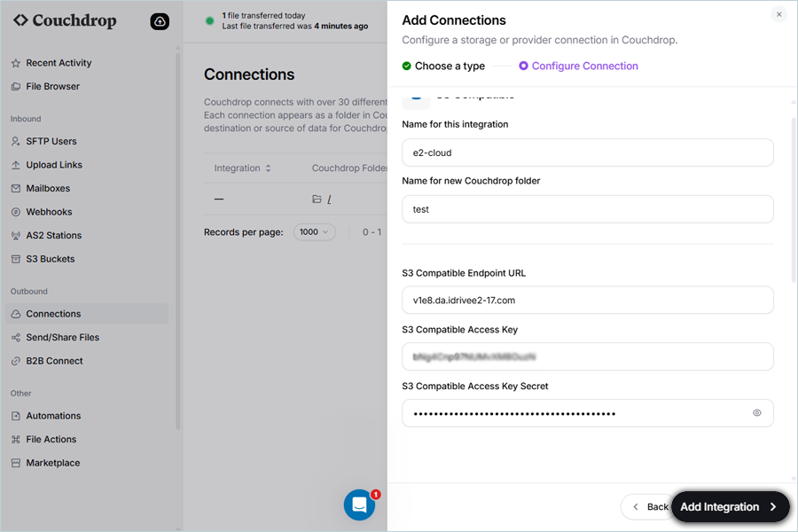
Task: Open File Browser in the sidebar
Action: (52, 87)
